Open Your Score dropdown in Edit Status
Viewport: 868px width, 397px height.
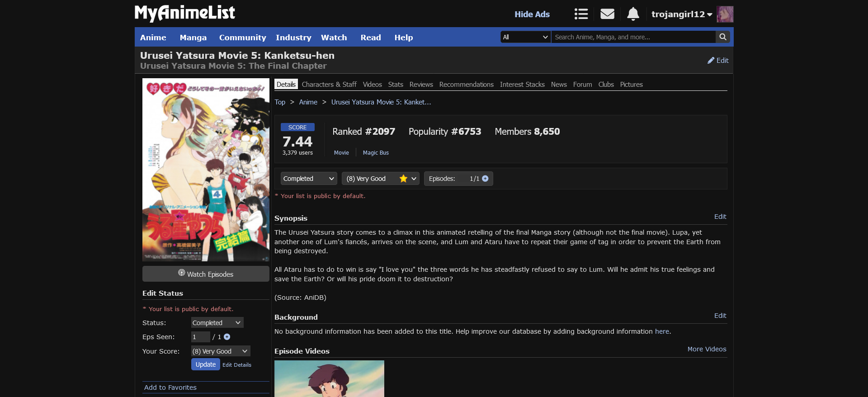pos(220,351)
